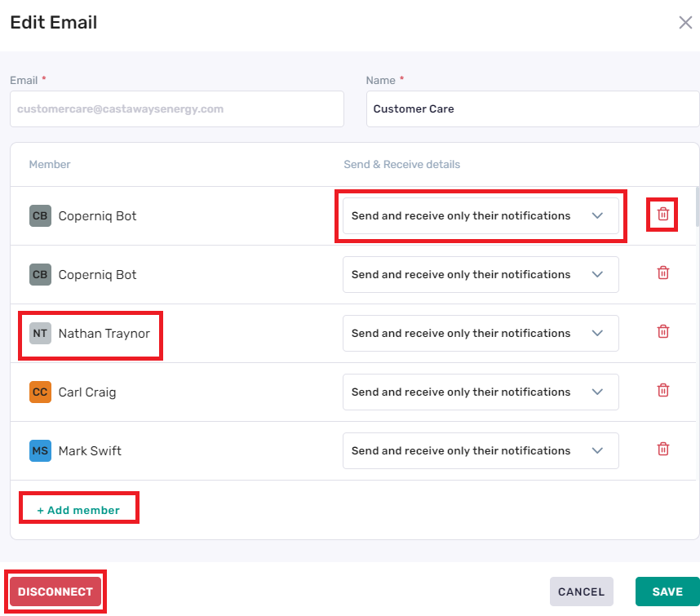The image size is (700, 616).
Task: Click the orange CC avatar badge
Action: click(40, 392)
